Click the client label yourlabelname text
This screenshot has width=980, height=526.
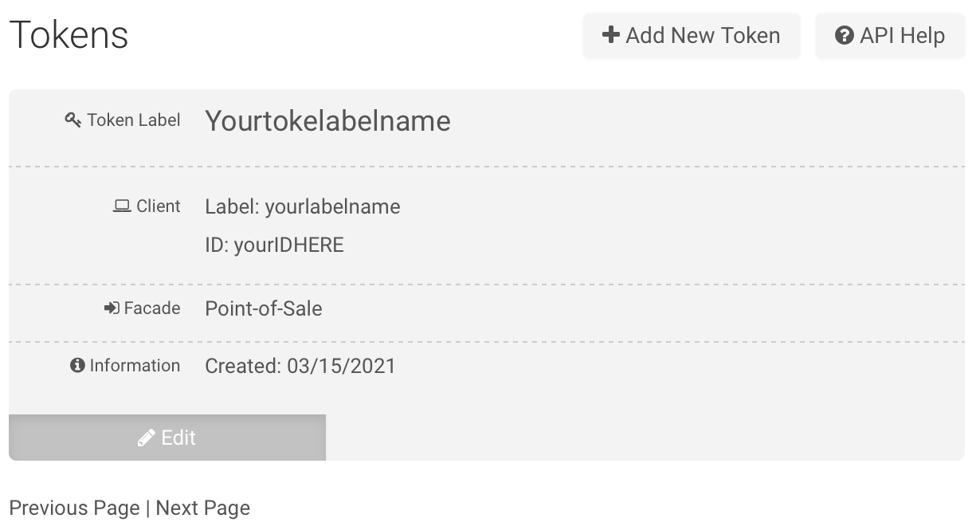[303, 207]
